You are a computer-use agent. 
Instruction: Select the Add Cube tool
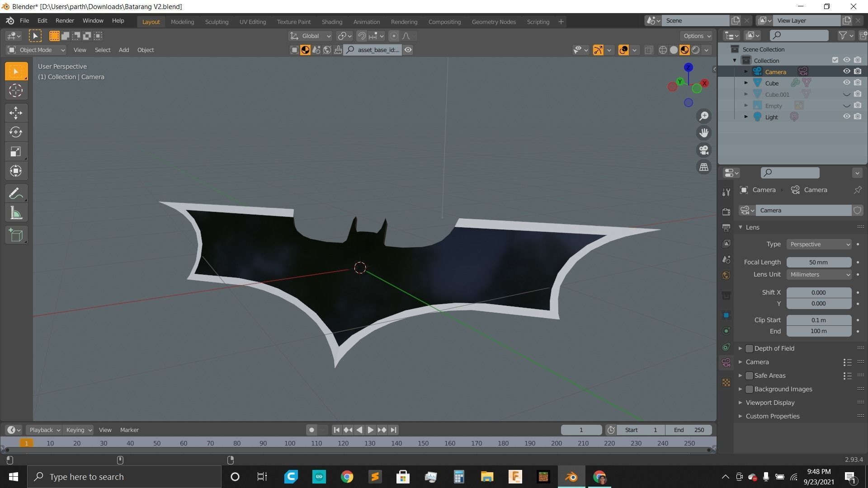click(16, 235)
